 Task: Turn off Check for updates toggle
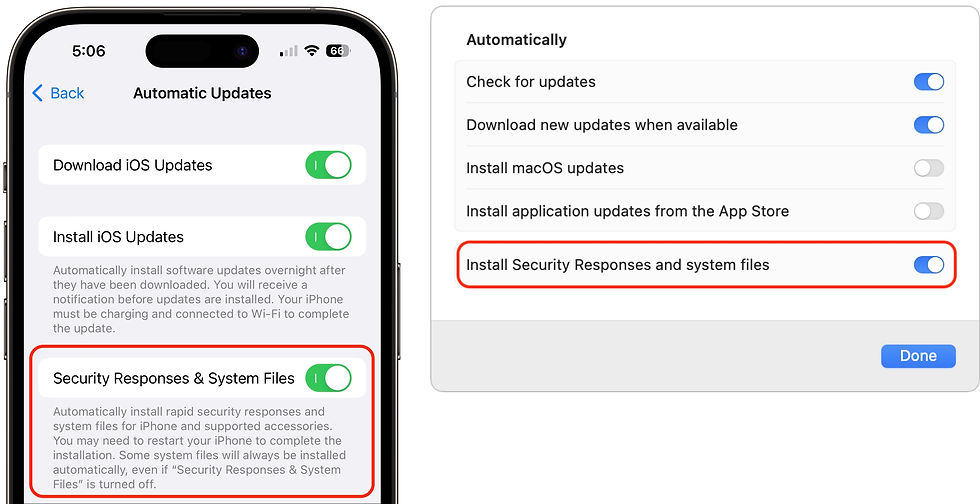pyautogui.click(x=929, y=82)
